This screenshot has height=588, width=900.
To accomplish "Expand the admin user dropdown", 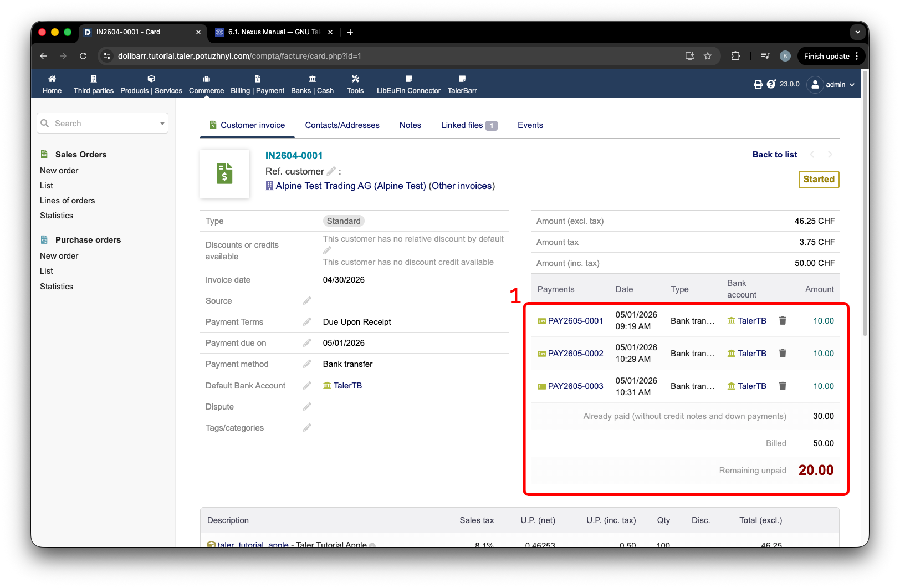I will (831, 84).
